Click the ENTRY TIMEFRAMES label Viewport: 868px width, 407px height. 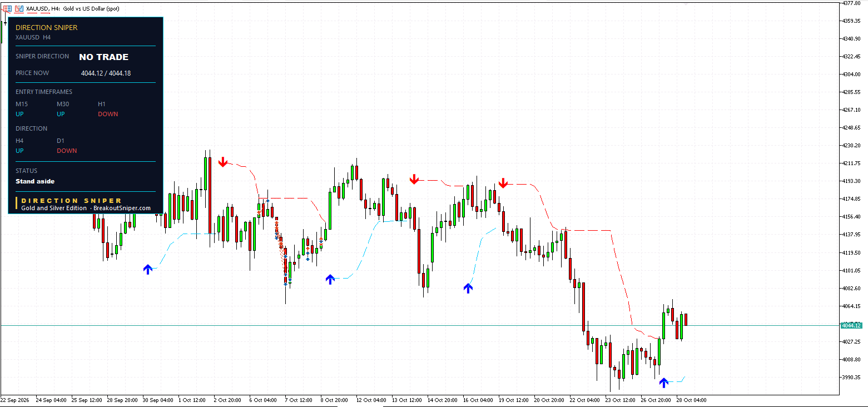pos(44,92)
